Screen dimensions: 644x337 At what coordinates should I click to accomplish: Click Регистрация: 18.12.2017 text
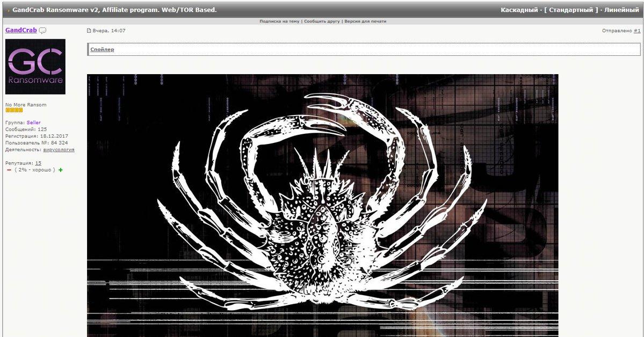[37, 136]
